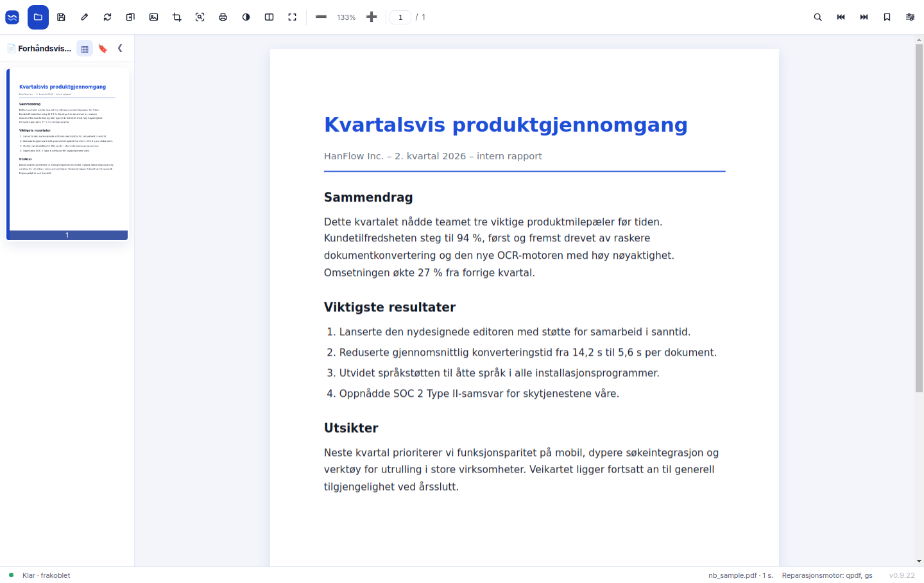Screen dimensions: 924x583
Task: Open settings with the sliders icon
Action: [910, 17]
